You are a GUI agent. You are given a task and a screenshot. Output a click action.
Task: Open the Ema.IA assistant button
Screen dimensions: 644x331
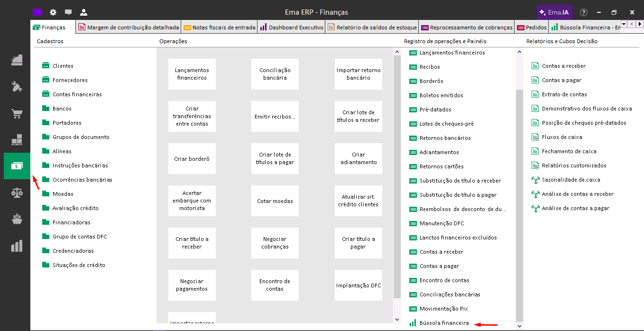click(554, 12)
